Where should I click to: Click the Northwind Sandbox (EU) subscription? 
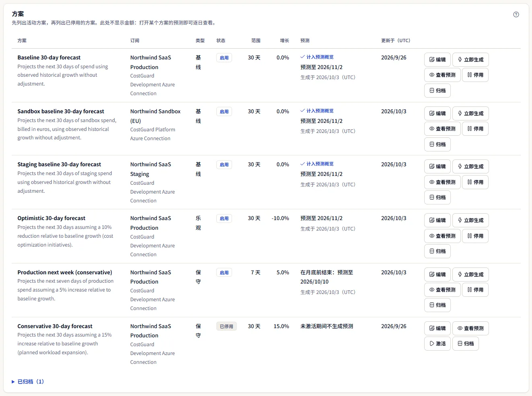(x=155, y=116)
